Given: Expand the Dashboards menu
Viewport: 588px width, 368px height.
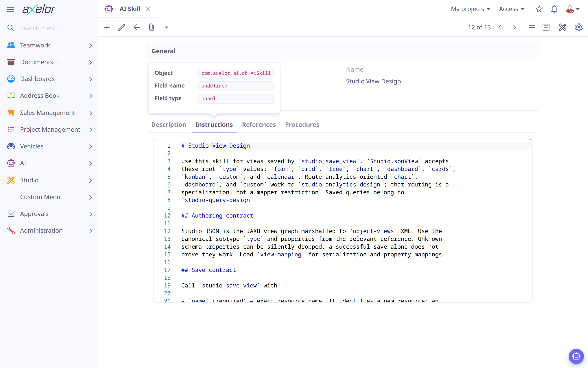Looking at the screenshot, I should [49, 79].
